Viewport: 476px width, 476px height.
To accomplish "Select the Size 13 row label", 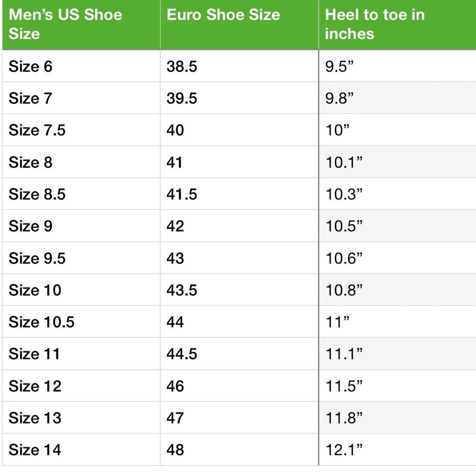I will click(81, 418).
